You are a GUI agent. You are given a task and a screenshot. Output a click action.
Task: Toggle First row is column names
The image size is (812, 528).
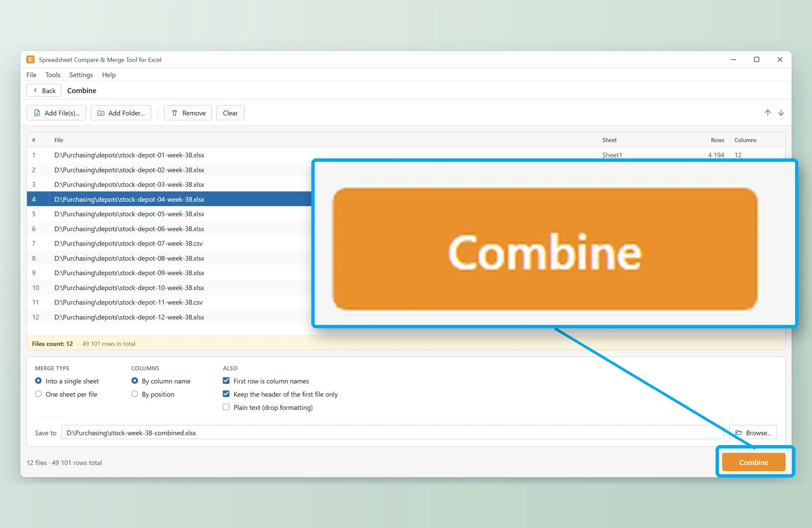point(266,381)
